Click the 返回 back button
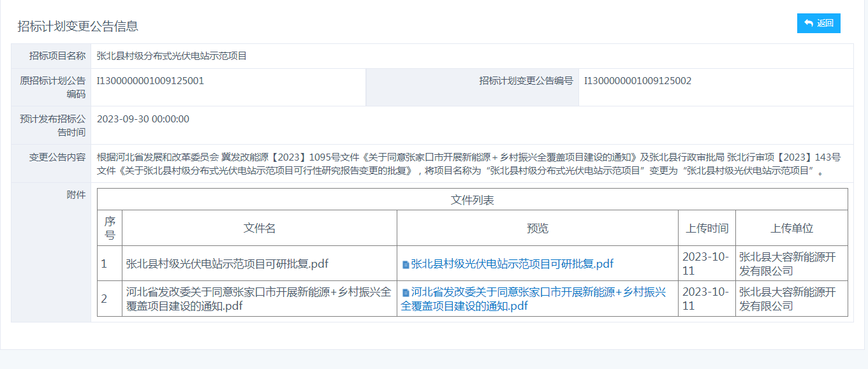This screenshot has width=868, height=369. click(818, 23)
